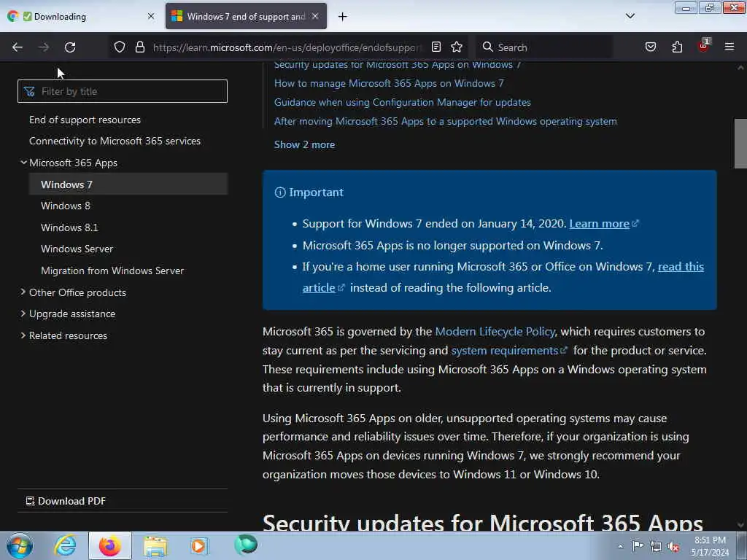Open Guidance when using Configuration Manager link
The height and width of the screenshot is (560, 747).
point(403,102)
